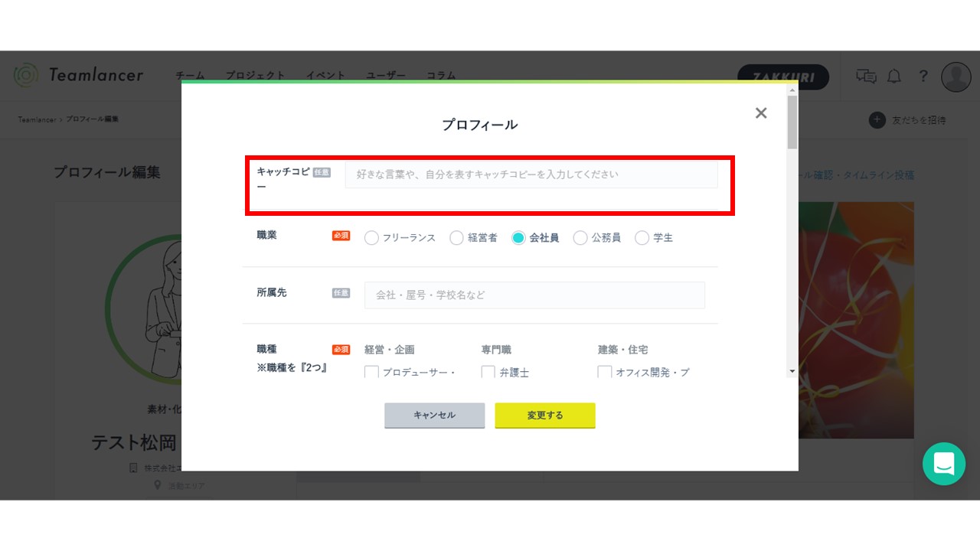Check the オフィス開発 checkbox
Viewport: 980px width, 551px height.
click(605, 373)
